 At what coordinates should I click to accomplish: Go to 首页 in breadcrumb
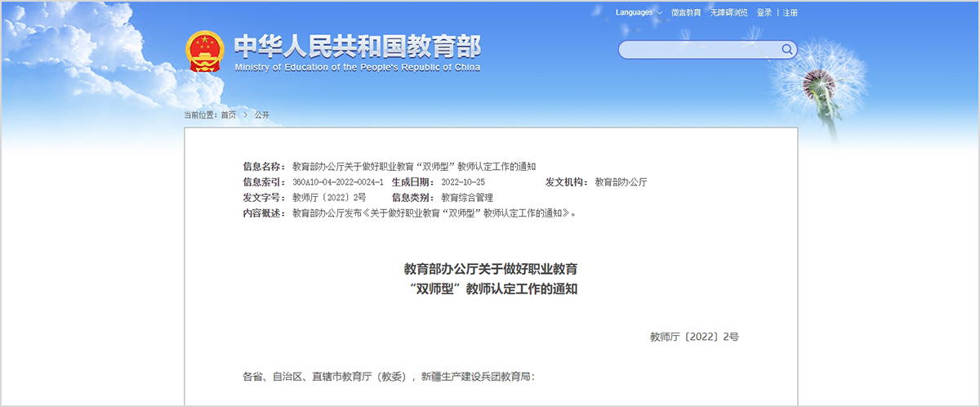(x=229, y=115)
